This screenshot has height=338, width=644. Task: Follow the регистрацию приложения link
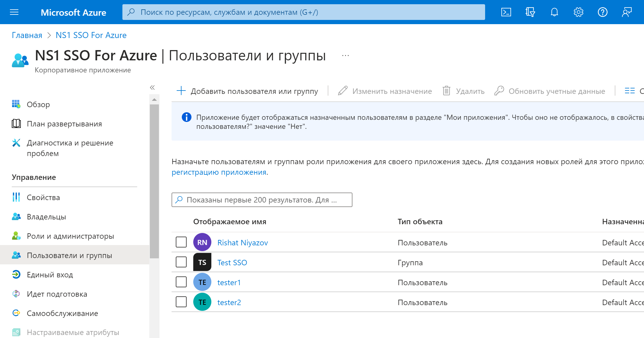[219, 172]
